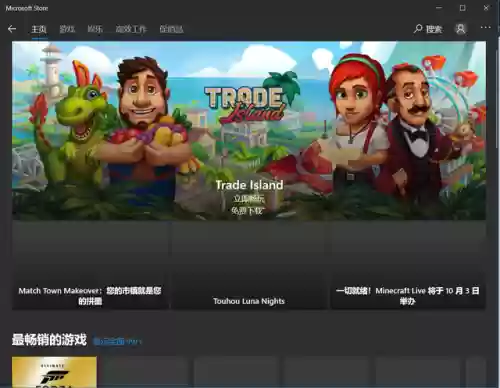The width and height of the screenshot is (500, 388).
Task: Close the Microsoft Store window
Action: pyautogui.click(x=486, y=8)
